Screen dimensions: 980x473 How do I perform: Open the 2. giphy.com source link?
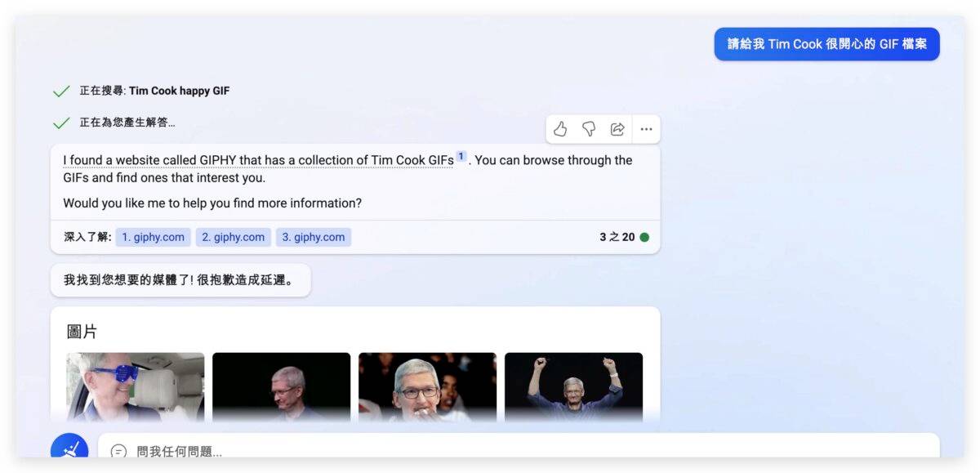click(234, 237)
